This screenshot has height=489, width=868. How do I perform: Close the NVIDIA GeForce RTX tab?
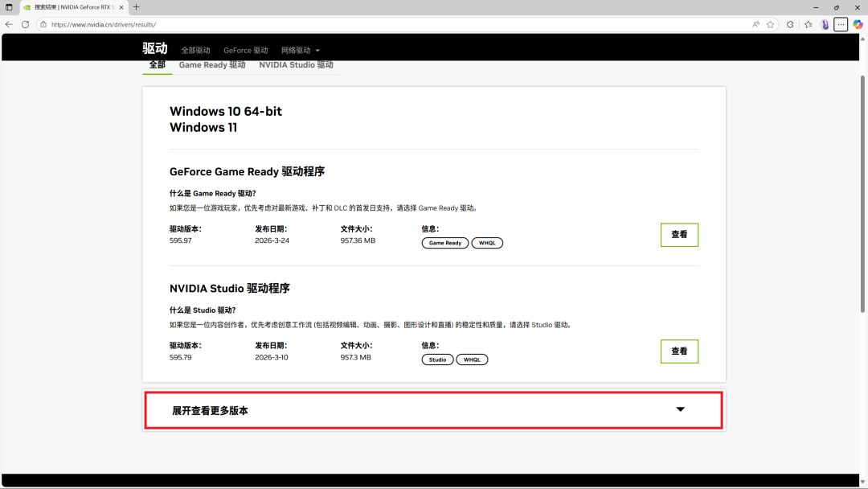[x=121, y=7]
